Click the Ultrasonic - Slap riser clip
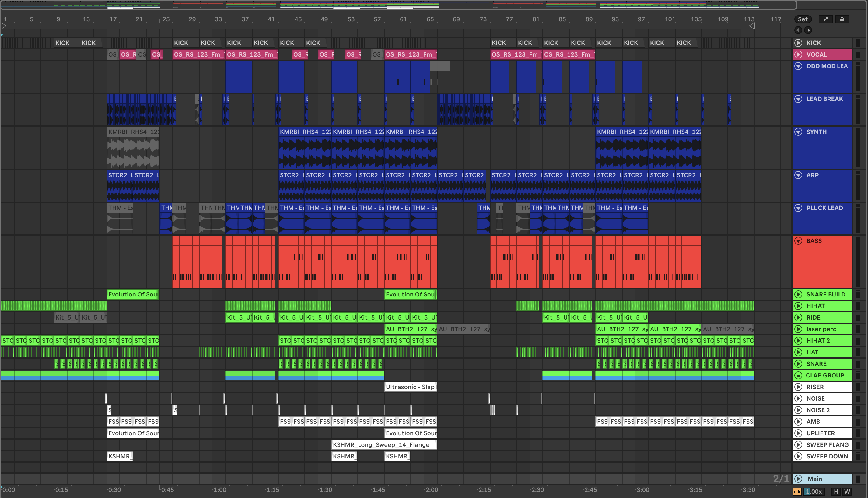The height and width of the screenshot is (498, 868). point(410,387)
